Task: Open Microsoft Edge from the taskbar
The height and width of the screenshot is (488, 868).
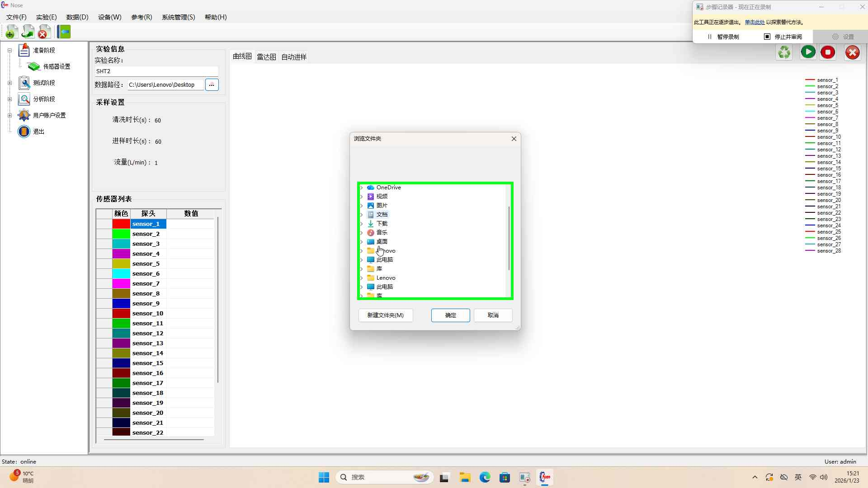Action: [x=485, y=478]
